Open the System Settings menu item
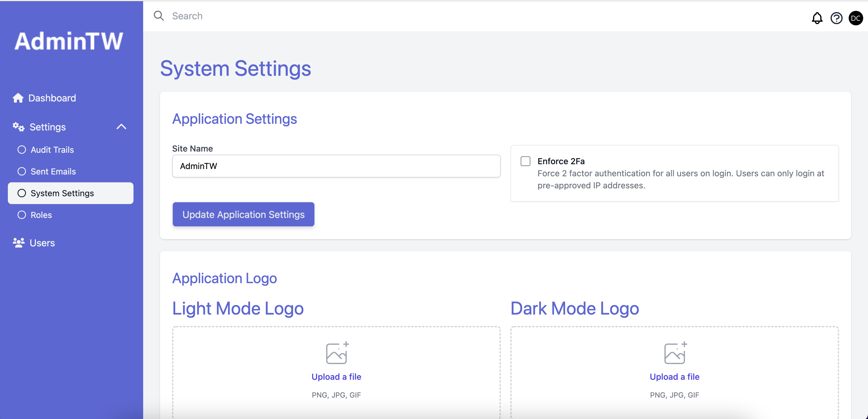This screenshot has height=419, width=868. tap(62, 193)
